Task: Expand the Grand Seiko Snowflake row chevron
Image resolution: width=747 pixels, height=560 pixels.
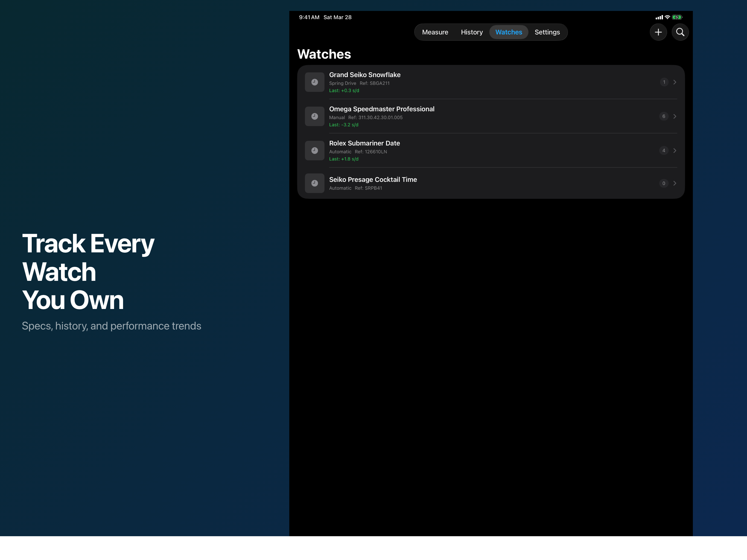Action: pos(674,82)
